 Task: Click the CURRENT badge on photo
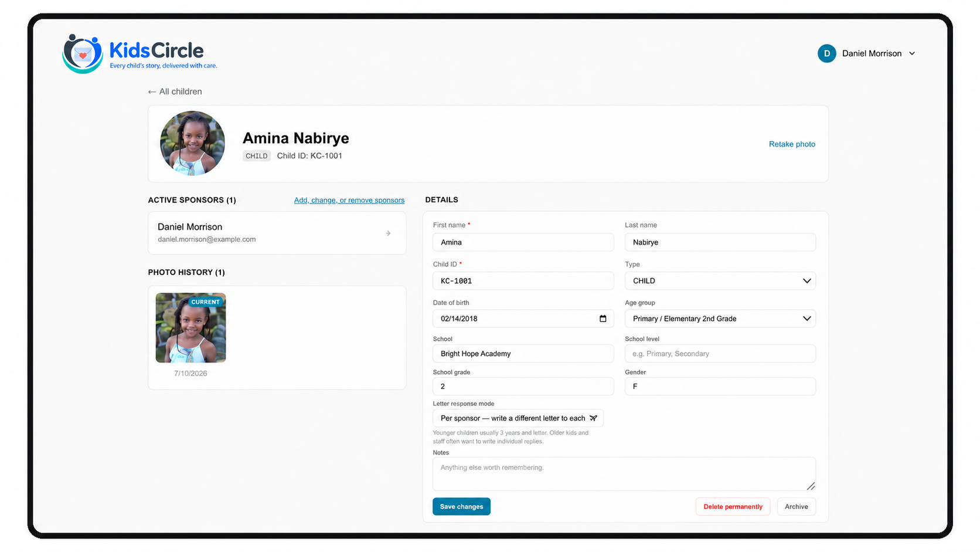coord(205,302)
